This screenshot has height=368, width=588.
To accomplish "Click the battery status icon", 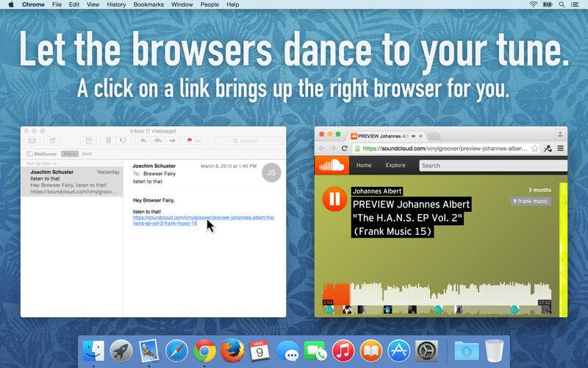I will click(x=548, y=4).
